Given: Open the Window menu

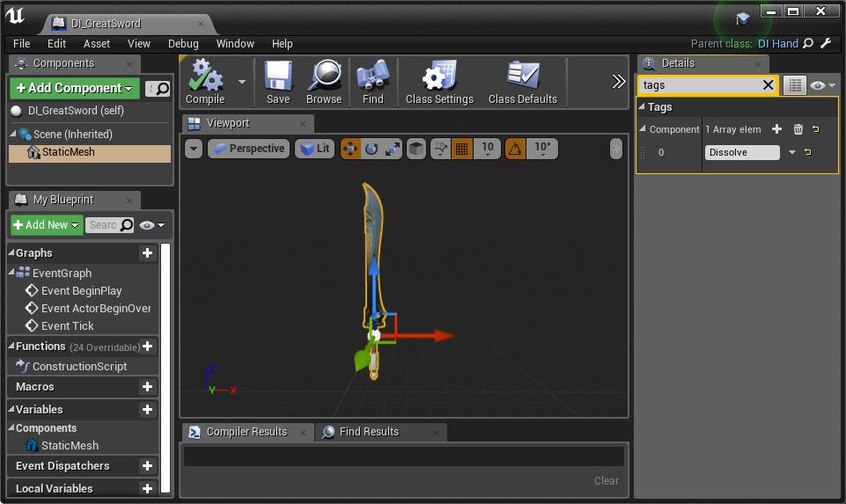Looking at the screenshot, I should [235, 43].
